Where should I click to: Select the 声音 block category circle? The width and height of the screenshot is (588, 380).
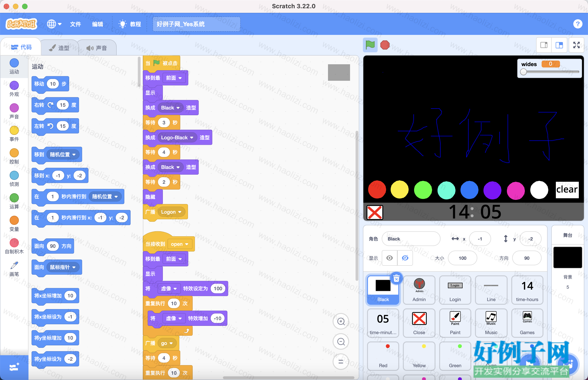point(14,108)
